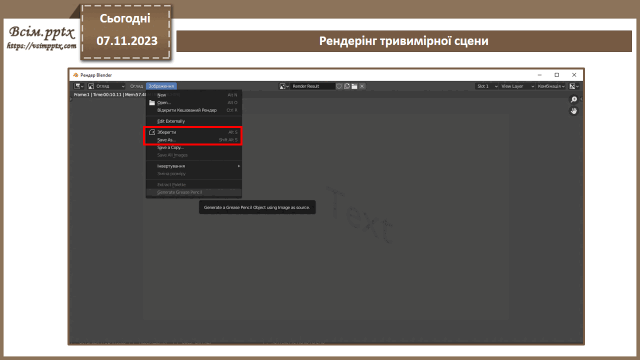Choose Save a Copy... entry
Viewport: 640px width, 360px height.
tap(194, 147)
